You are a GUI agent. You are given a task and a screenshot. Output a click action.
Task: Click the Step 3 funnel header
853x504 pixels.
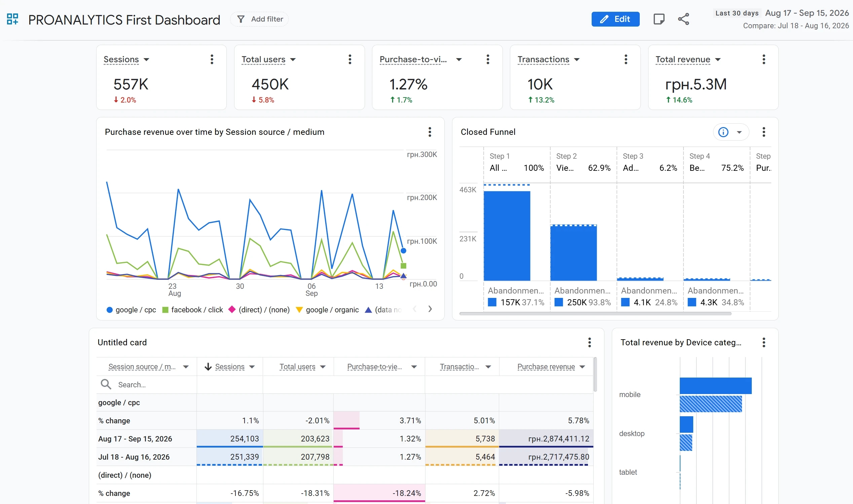point(650,162)
